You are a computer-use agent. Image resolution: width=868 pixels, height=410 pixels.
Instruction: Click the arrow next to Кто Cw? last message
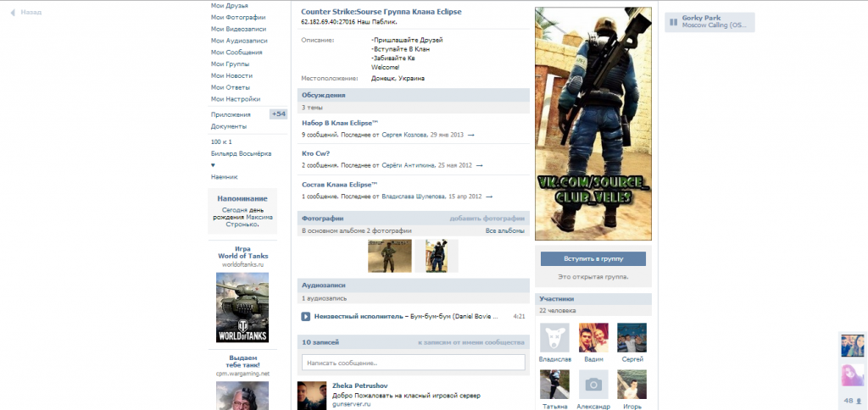coord(479,165)
